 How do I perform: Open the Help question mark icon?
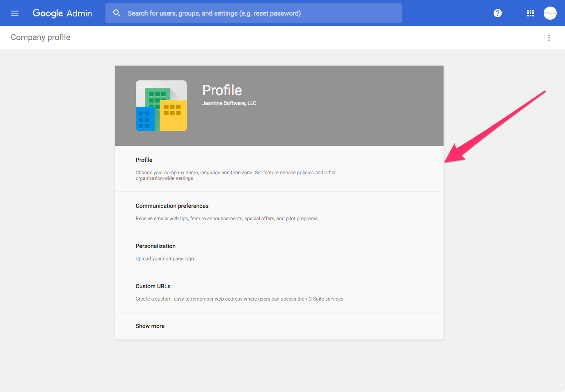click(x=498, y=13)
